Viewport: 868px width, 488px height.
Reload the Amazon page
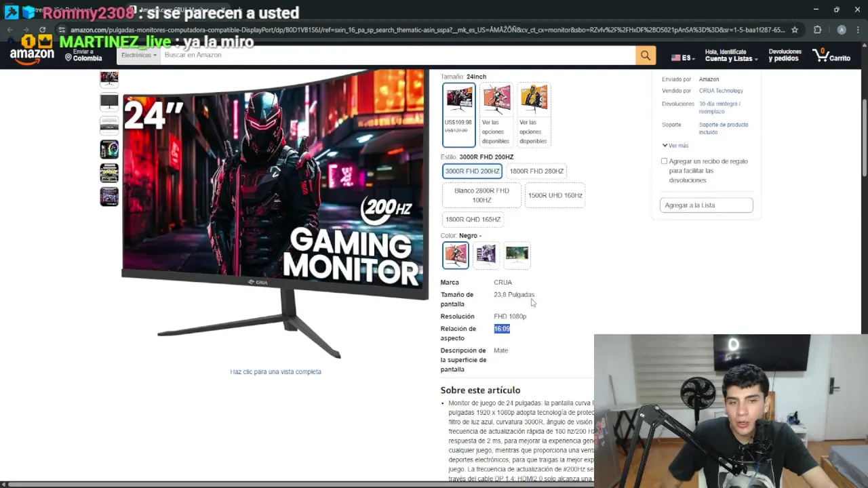tap(42, 30)
